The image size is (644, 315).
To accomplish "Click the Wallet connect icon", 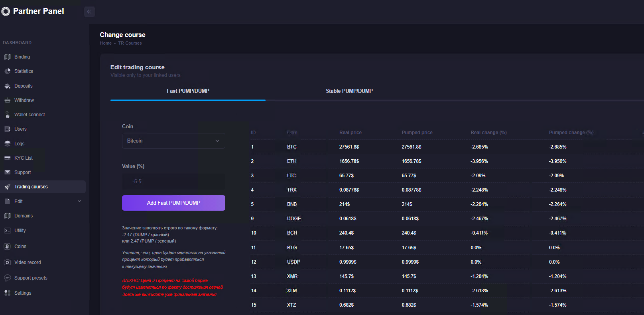I will coord(7,115).
